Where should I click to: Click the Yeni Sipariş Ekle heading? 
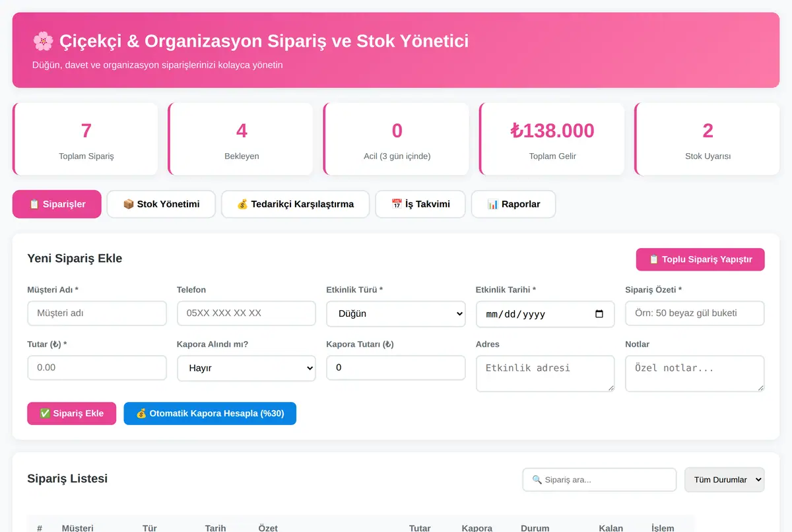click(75, 258)
